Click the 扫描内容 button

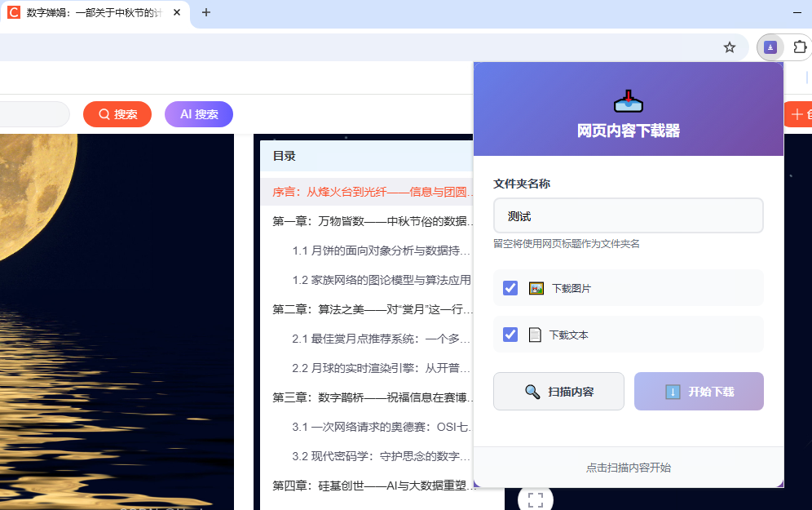coord(558,392)
